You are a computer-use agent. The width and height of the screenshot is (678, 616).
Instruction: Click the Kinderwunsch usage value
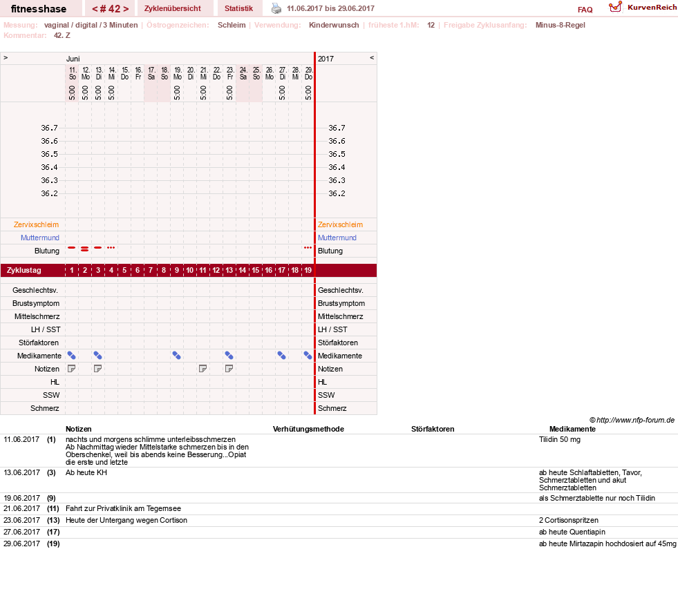[x=334, y=25]
